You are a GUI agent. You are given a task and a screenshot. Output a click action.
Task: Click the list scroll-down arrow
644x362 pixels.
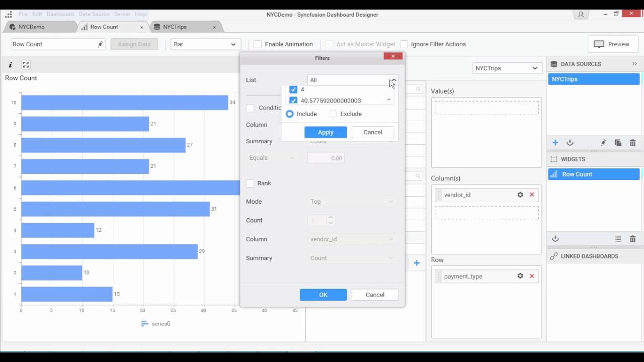click(x=388, y=100)
